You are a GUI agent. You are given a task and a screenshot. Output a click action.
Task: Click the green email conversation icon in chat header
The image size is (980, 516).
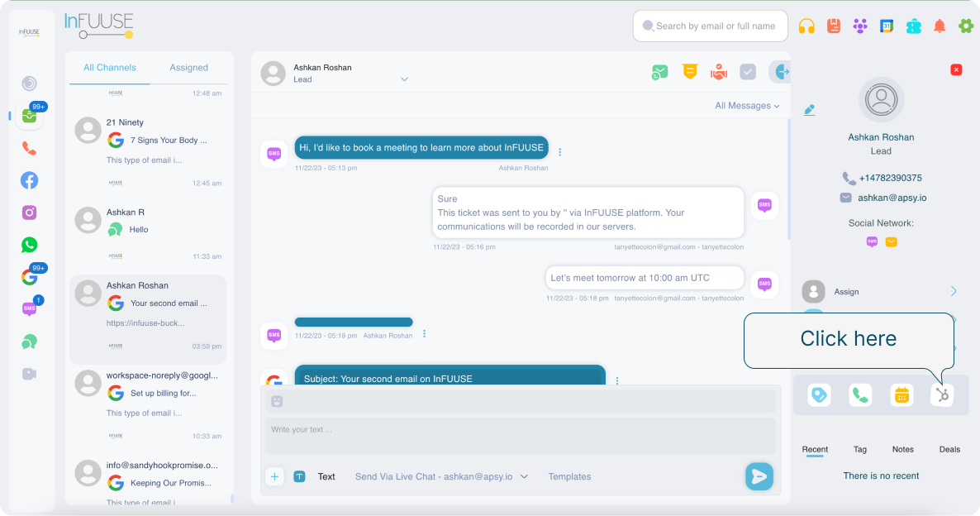659,72
